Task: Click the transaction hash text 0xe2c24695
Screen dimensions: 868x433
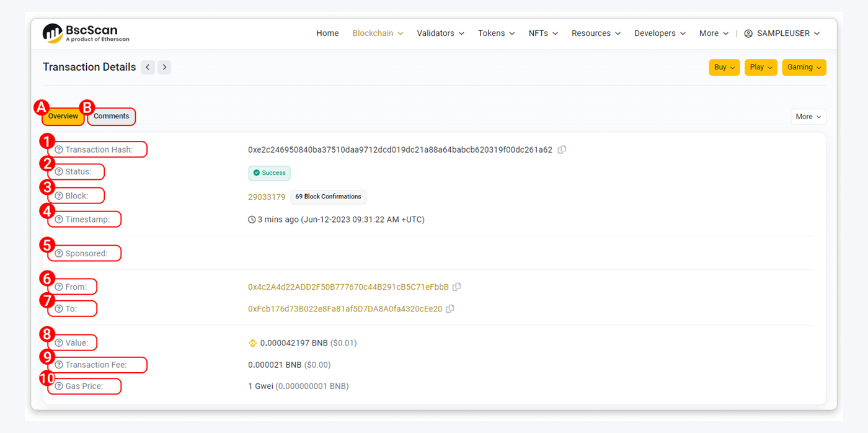Action: [x=400, y=150]
